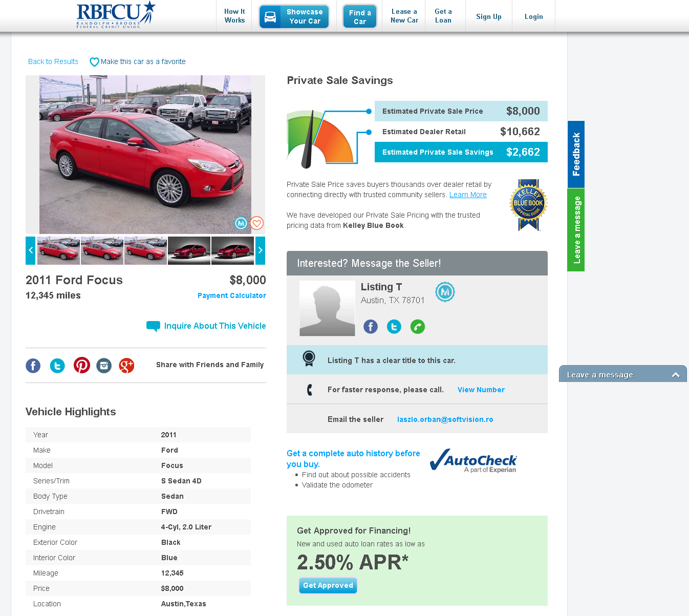Screen dimensions: 689x616
Task: Select the $10,662 dealer retail amount
Action: [520, 132]
